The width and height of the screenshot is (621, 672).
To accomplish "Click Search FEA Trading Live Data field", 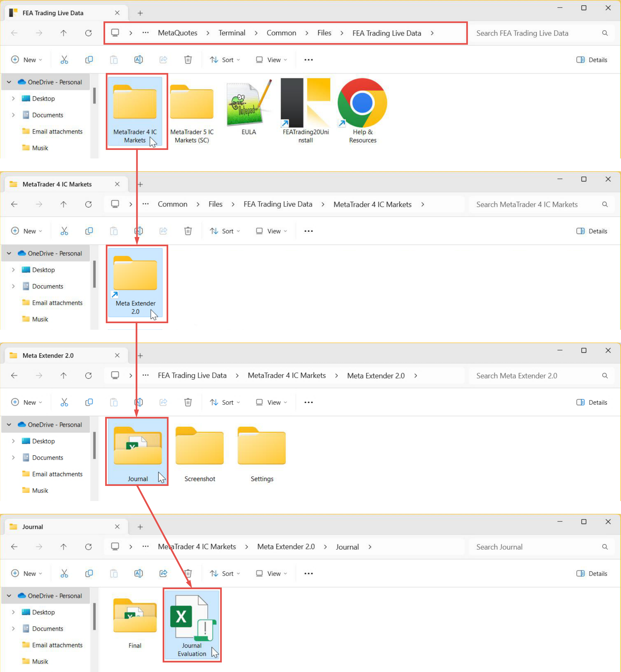I will (x=542, y=33).
